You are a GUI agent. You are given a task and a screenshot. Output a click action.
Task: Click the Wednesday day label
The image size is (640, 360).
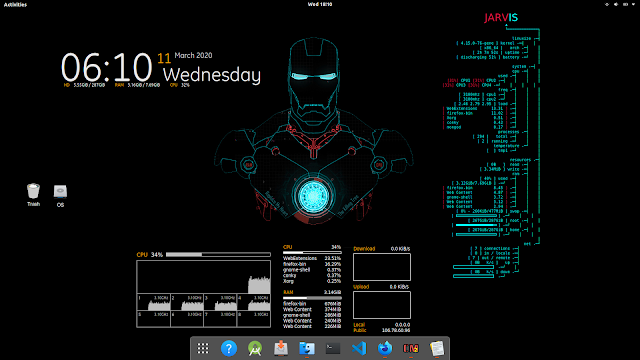pos(211,76)
